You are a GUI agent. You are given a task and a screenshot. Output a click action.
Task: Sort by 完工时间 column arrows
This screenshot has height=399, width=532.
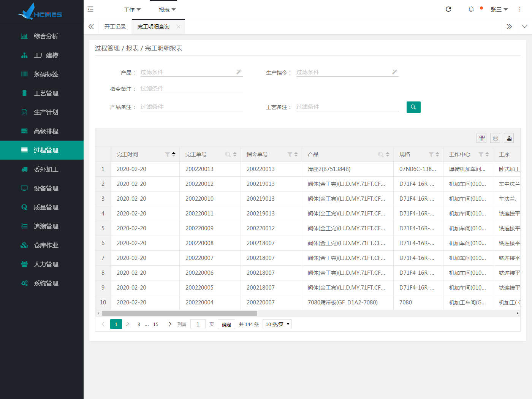click(174, 154)
